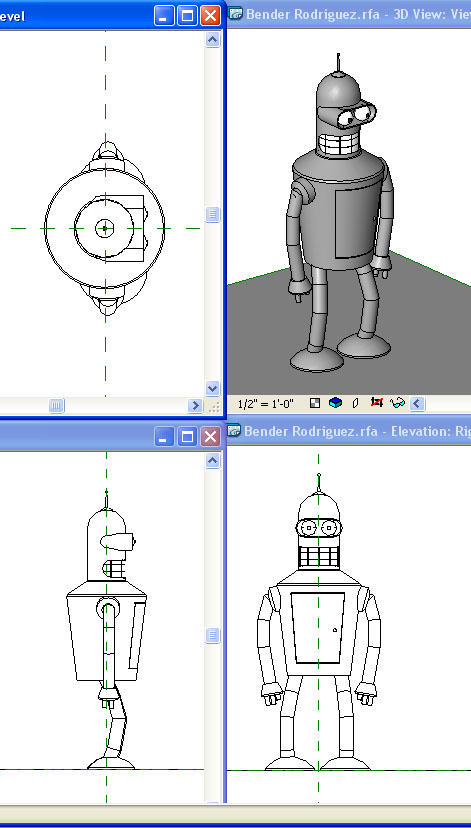This screenshot has height=828, width=471.
Task: Select the Bender Rodriguez.rfa 3D View title bar
Action: point(350,14)
